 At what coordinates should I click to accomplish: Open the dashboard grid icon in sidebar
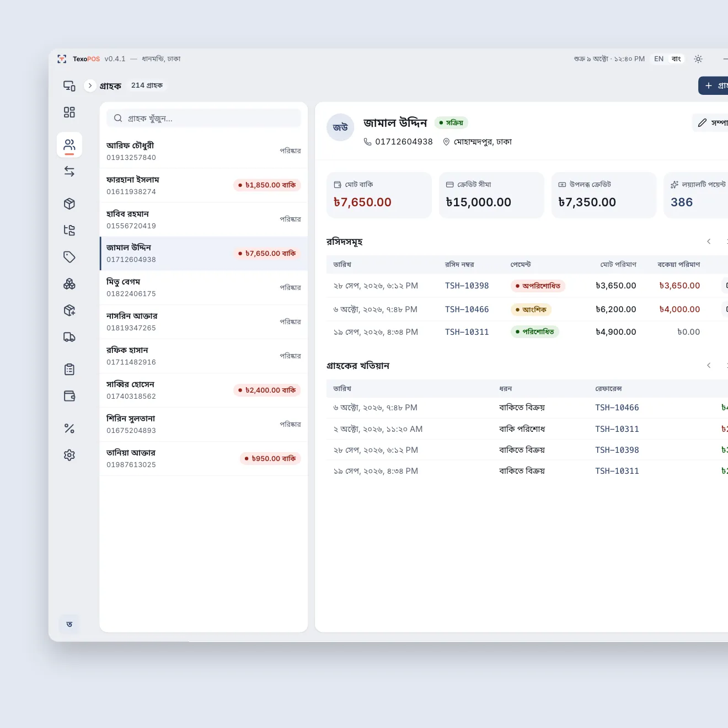pyautogui.click(x=69, y=113)
